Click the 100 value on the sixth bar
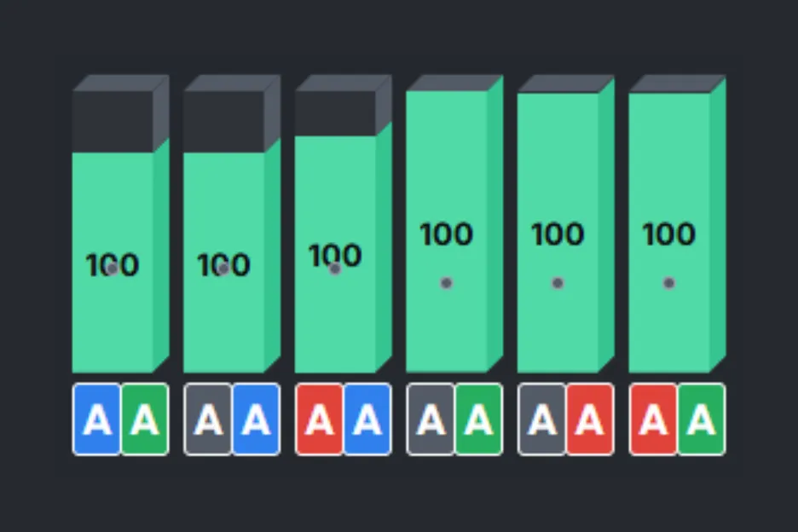 [x=669, y=234]
